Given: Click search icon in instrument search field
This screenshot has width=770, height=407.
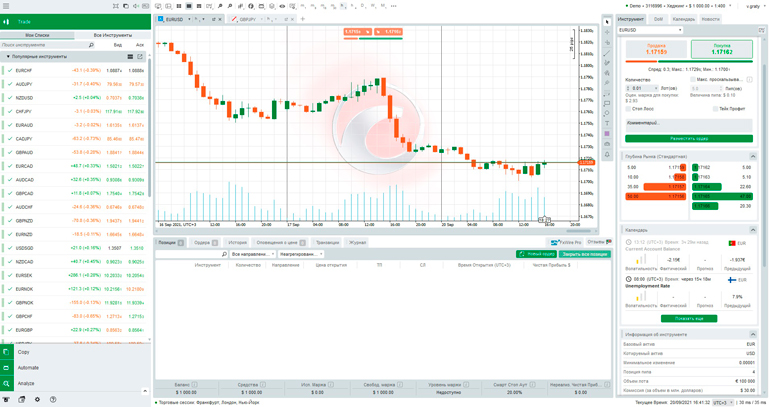Looking at the screenshot, I should 91,45.
